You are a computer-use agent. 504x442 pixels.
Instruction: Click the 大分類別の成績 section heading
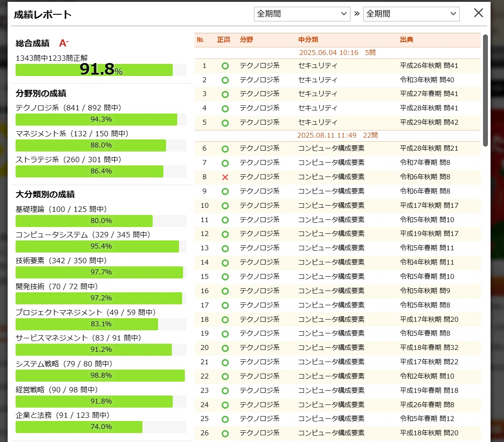(45, 194)
